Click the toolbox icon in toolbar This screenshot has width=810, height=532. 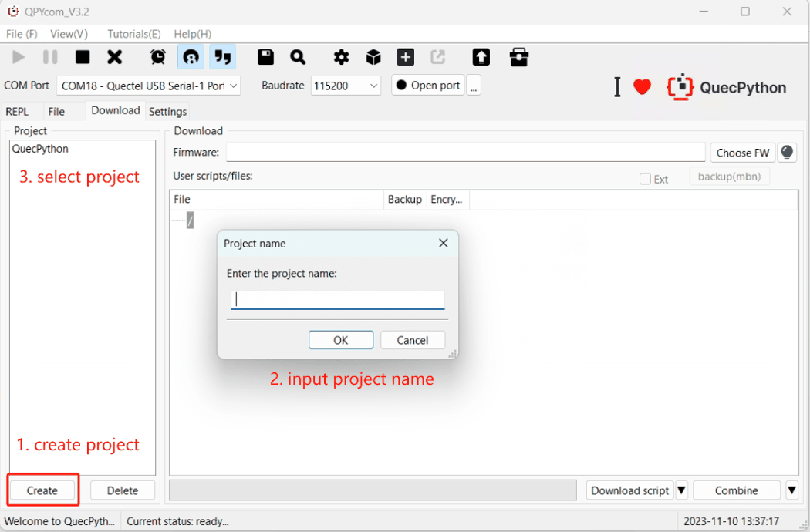click(x=519, y=57)
